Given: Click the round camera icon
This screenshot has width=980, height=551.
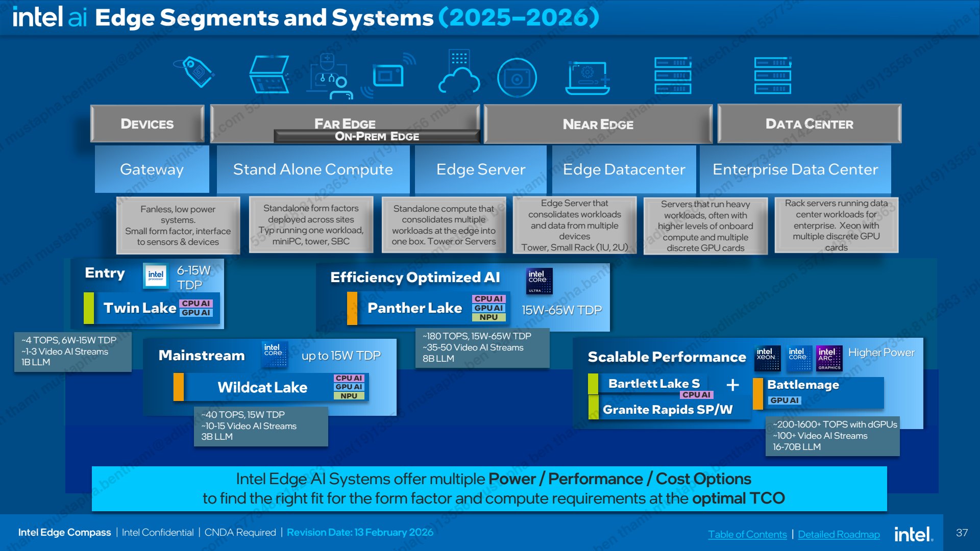Looking at the screenshot, I should pyautogui.click(x=517, y=78).
